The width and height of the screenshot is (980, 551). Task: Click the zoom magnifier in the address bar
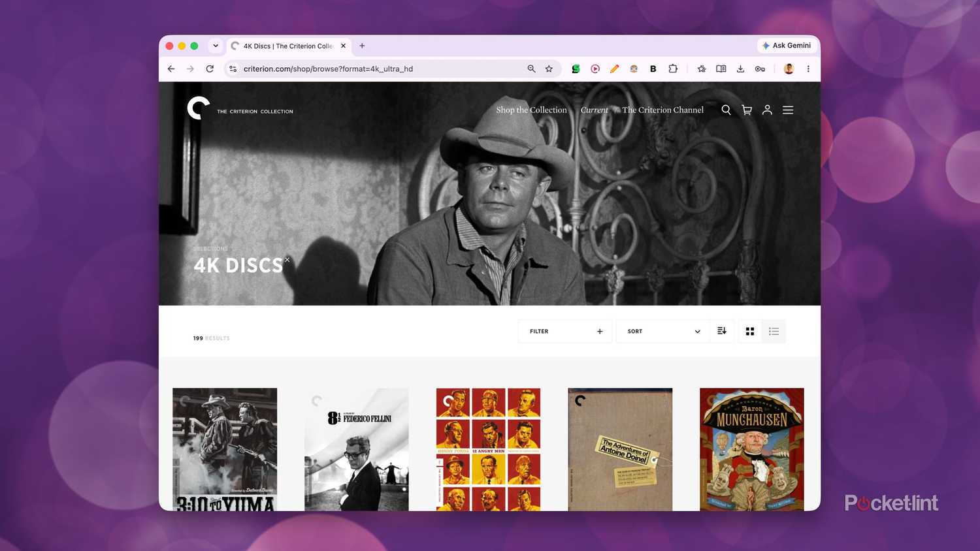(531, 69)
